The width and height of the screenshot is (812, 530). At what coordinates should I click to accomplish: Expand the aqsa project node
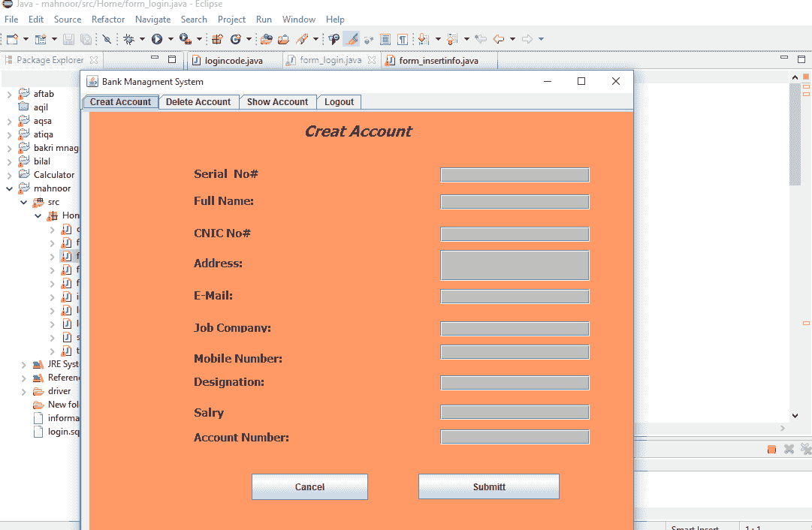coord(9,121)
